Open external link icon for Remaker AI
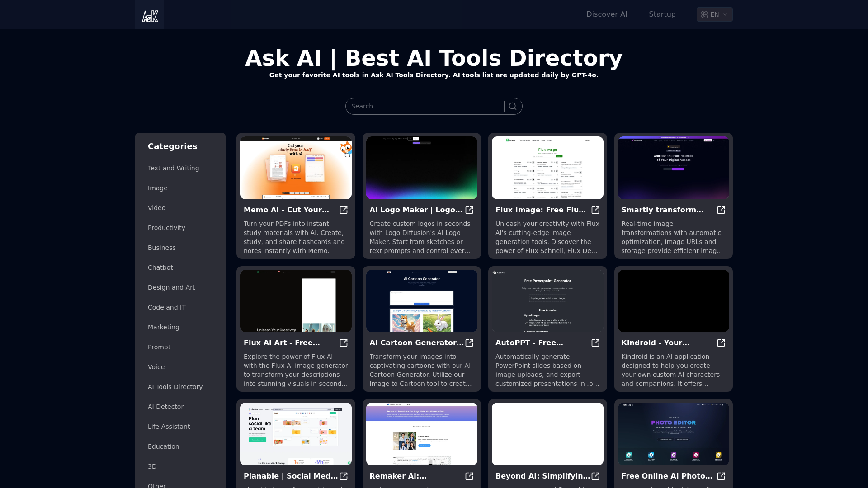Screen dimensions: 868x488 469,476
